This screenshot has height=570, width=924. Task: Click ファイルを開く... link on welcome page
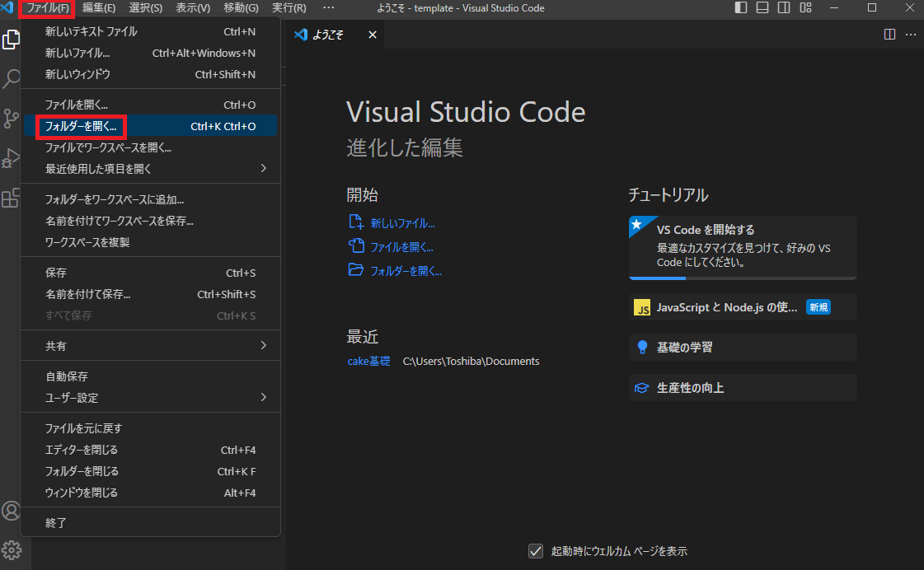tap(401, 247)
